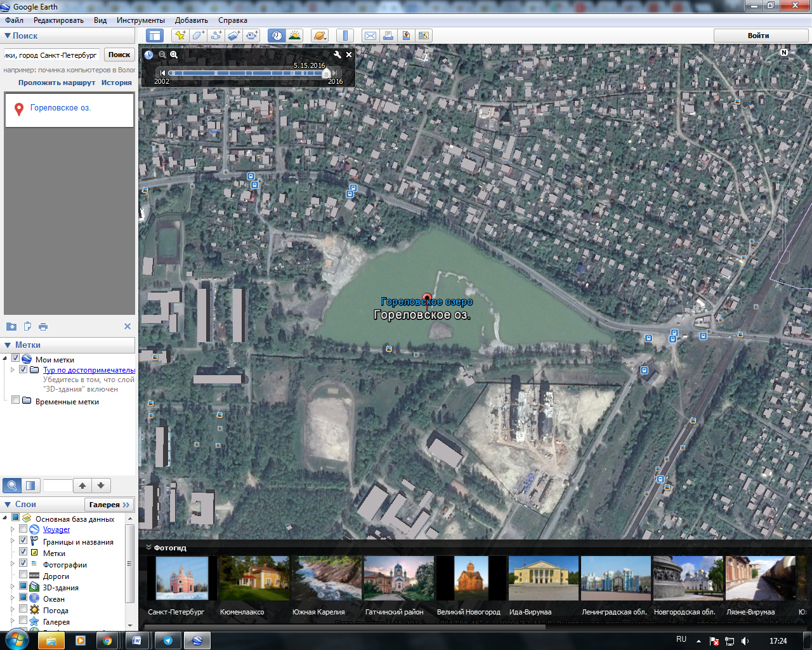Click the История link

[117, 83]
